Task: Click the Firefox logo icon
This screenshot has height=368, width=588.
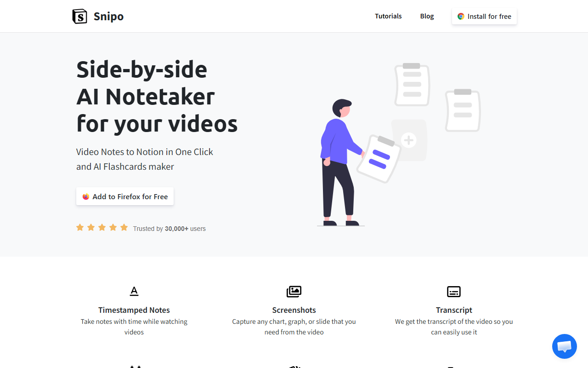Action: point(86,196)
